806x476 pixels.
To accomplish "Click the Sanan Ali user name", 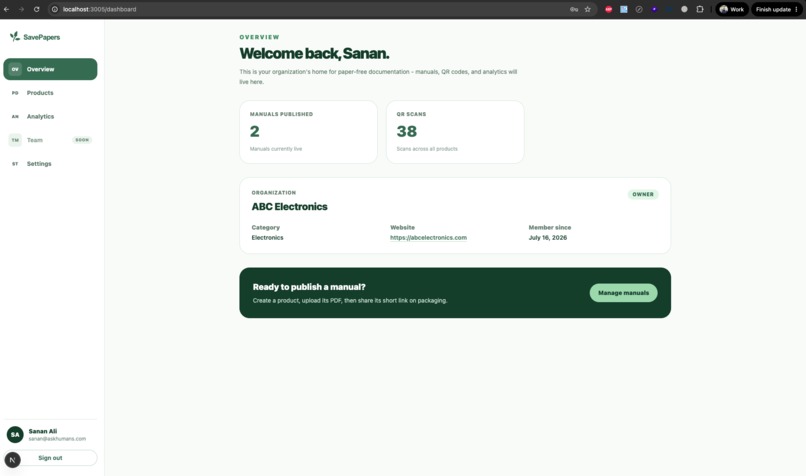I will click(x=43, y=431).
